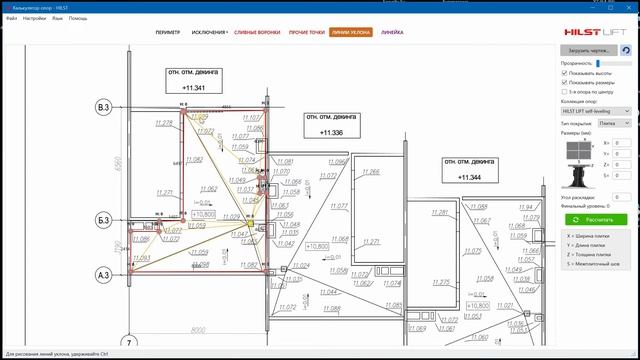The width and height of the screenshot is (640, 360).
Task: Click the S = Межплиточный шов legend text
Action: click(593, 264)
